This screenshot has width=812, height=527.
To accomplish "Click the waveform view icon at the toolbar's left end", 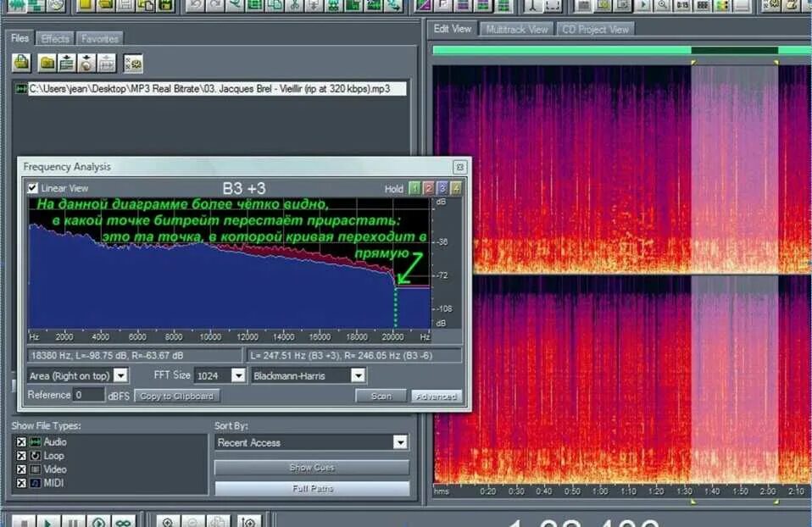I will point(16,5).
